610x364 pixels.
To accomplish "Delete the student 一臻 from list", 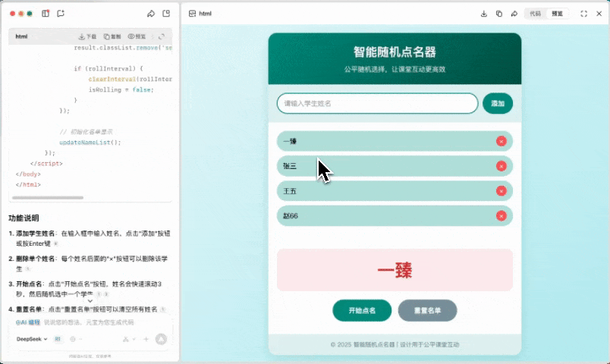I will tap(502, 141).
